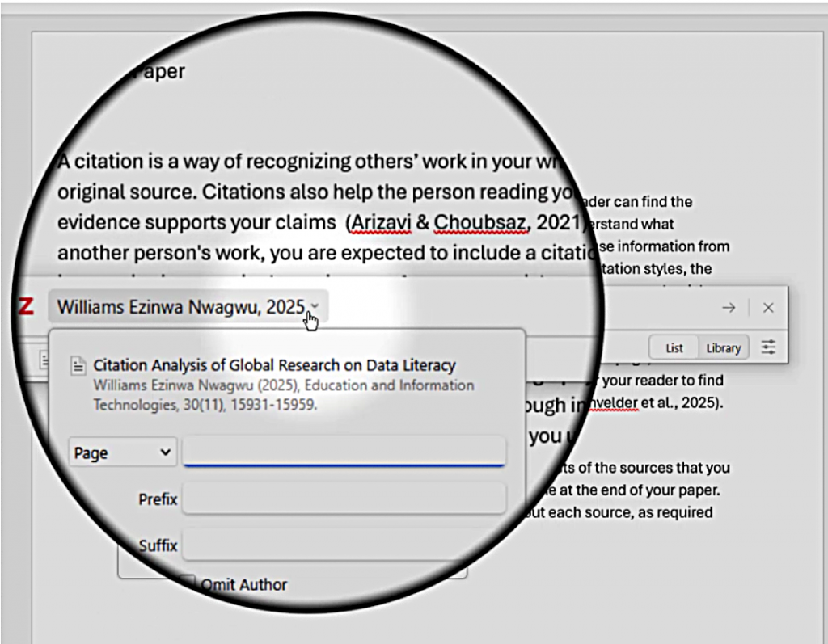Image resolution: width=828 pixels, height=644 pixels.
Task: Click the document icon beside the article title
Action: (x=78, y=366)
